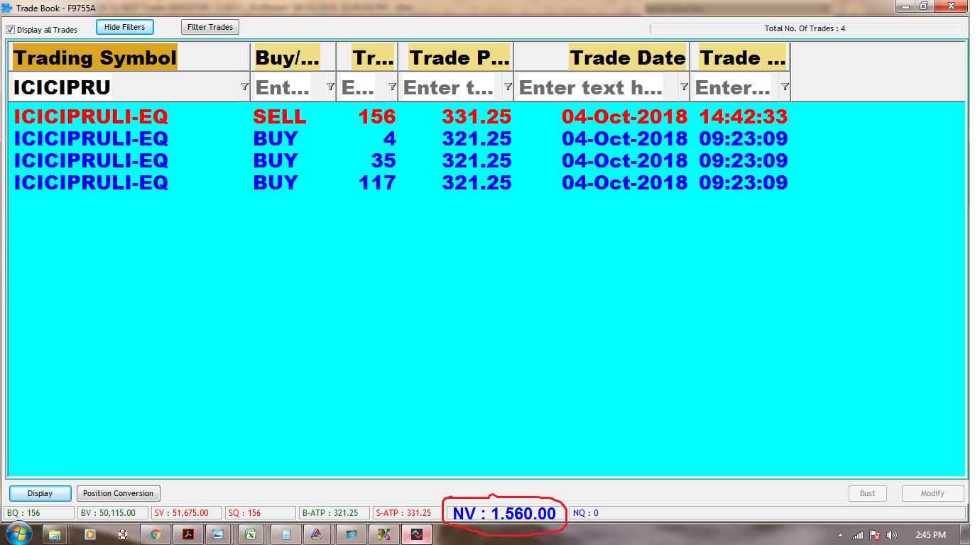
Task: Focus the Trade Time filter text box
Action: coord(736,87)
